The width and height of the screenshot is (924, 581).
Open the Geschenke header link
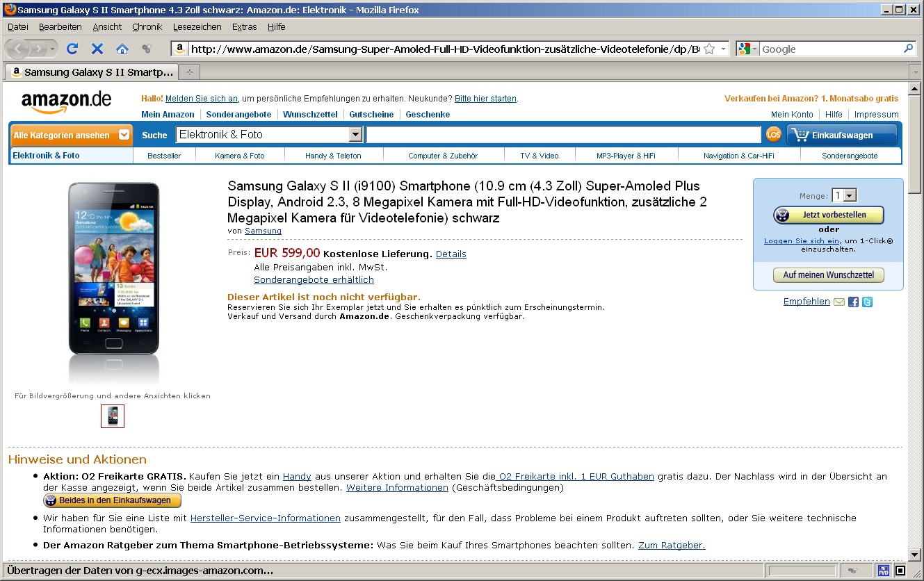click(428, 115)
